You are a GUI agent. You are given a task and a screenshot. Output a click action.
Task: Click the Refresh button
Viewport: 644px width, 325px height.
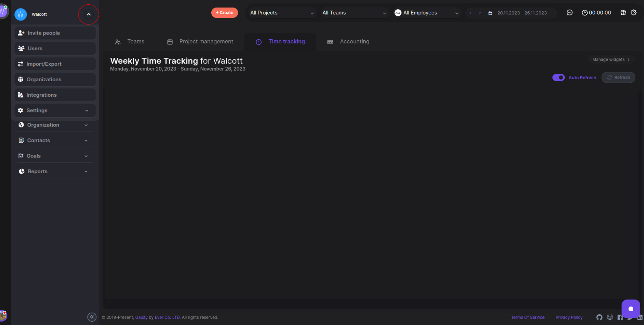[618, 78]
